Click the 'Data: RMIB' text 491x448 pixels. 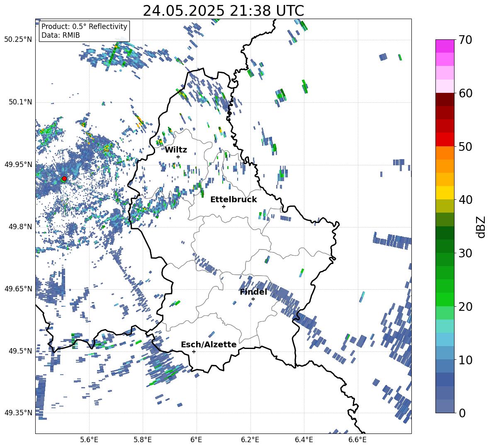[61, 35]
